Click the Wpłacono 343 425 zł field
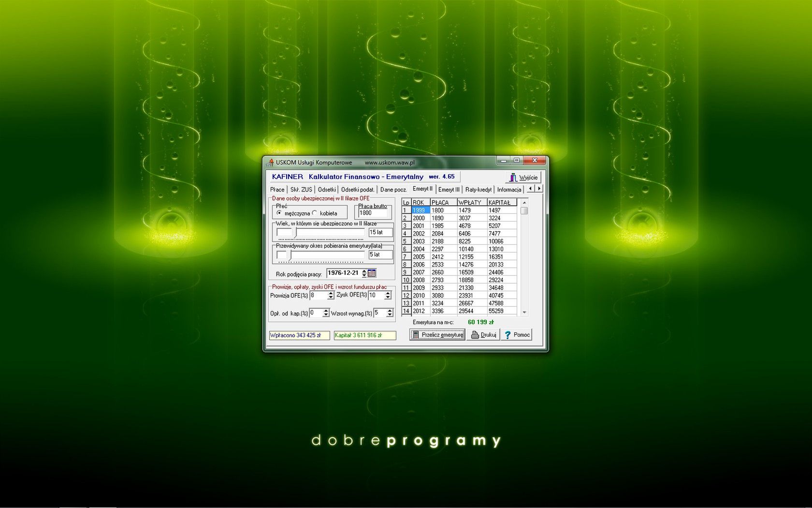This screenshot has width=812, height=508. (299, 335)
